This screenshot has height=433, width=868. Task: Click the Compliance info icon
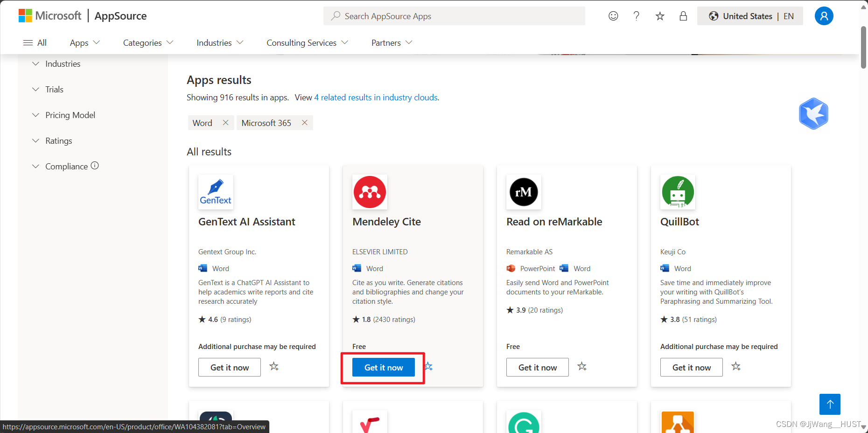[95, 166]
